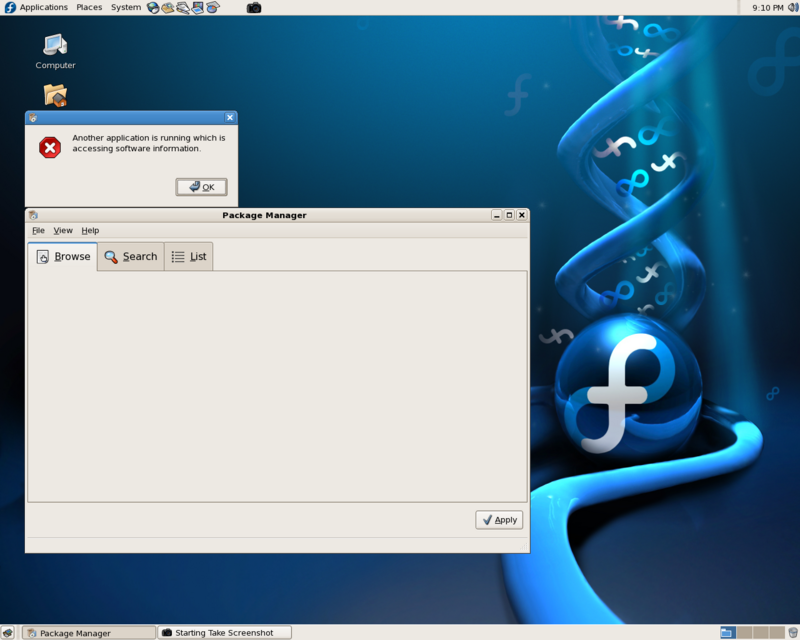Click the camera screenshot icon in the top panel
The height and width of the screenshot is (640, 800).
254,8
